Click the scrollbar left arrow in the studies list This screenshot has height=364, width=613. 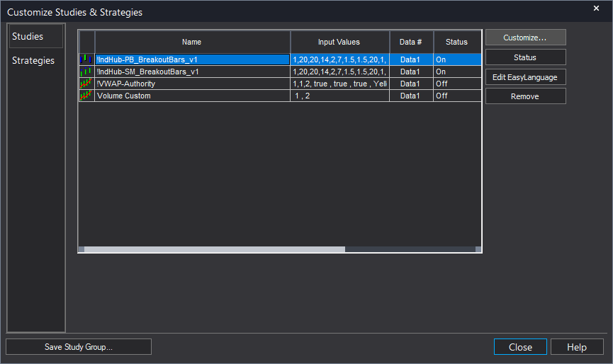(x=81, y=249)
